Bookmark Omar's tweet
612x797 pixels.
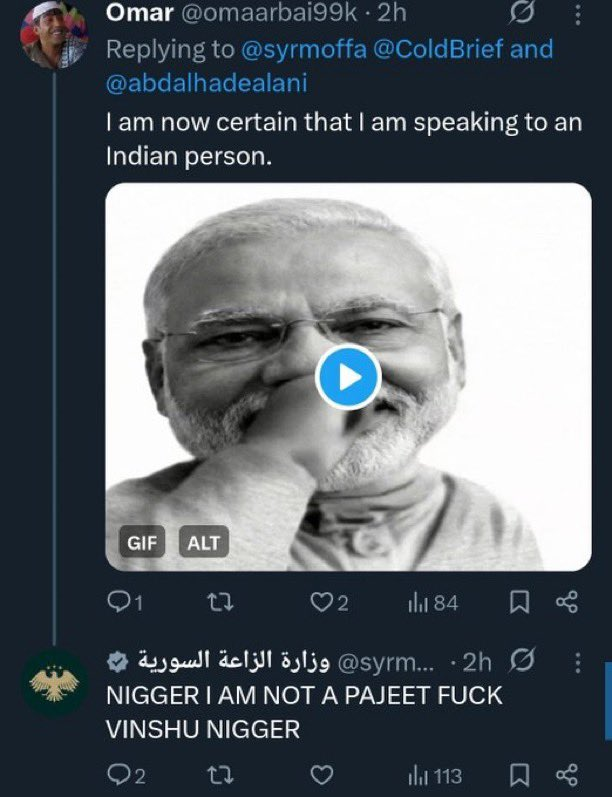[x=519, y=602]
